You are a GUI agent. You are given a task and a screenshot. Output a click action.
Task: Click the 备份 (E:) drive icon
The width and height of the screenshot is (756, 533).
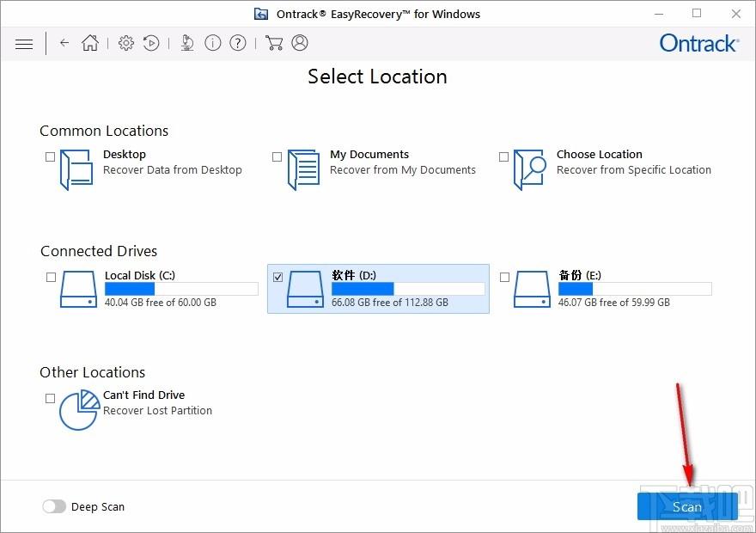click(532, 289)
